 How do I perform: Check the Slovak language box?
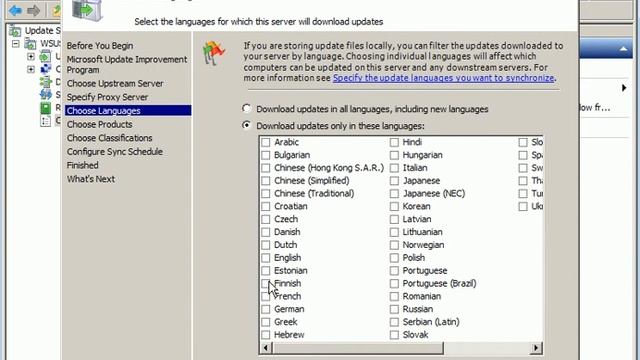pos(394,335)
